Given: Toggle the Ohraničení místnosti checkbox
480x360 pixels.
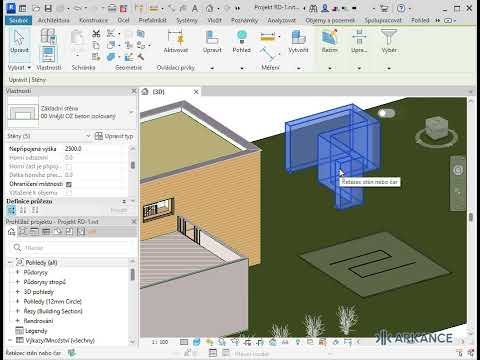Looking at the screenshot, I should pos(69,184).
